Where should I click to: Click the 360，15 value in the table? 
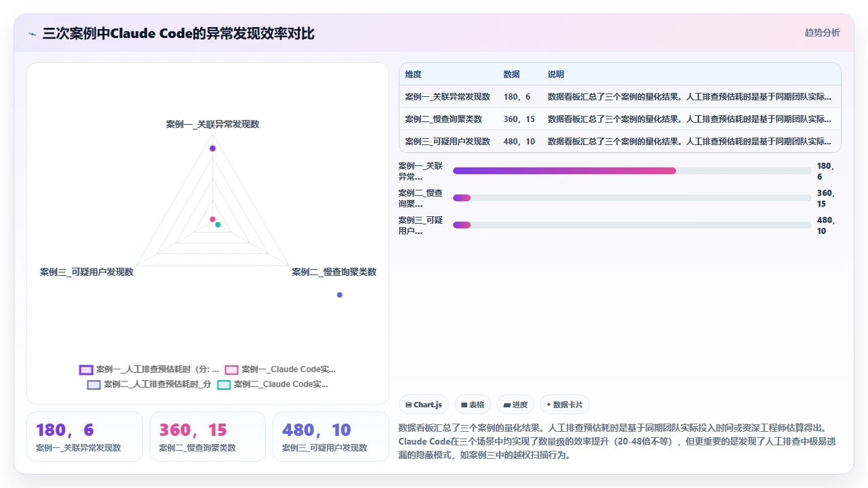click(519, 119)
